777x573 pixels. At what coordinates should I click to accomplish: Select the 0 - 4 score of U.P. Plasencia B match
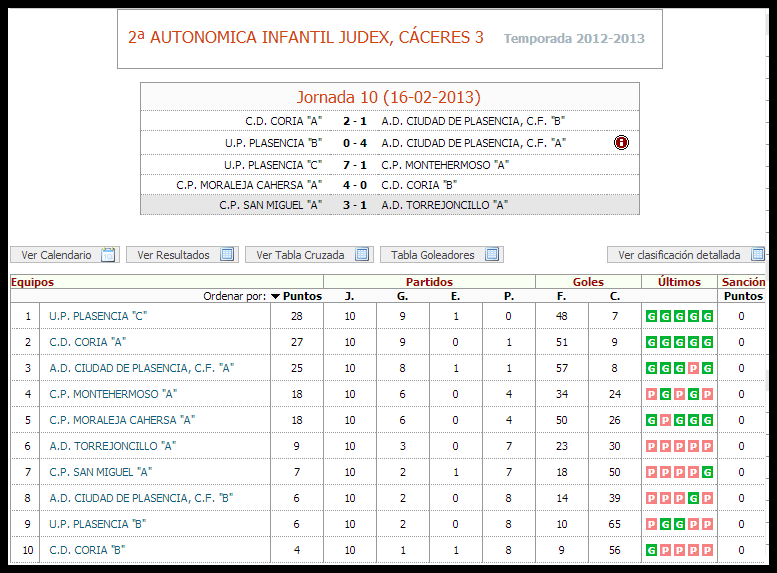point(355,143)
